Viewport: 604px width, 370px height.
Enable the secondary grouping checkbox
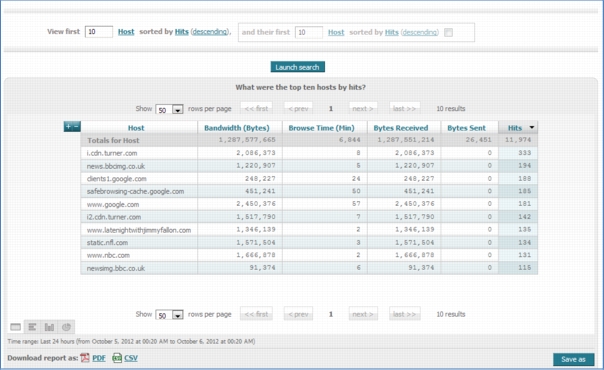click(448, 32)
